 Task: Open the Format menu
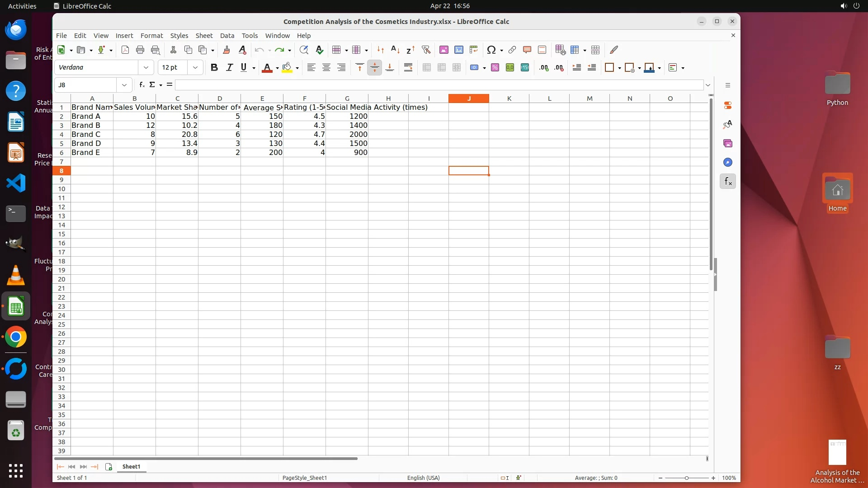click(x=151, y=36)
